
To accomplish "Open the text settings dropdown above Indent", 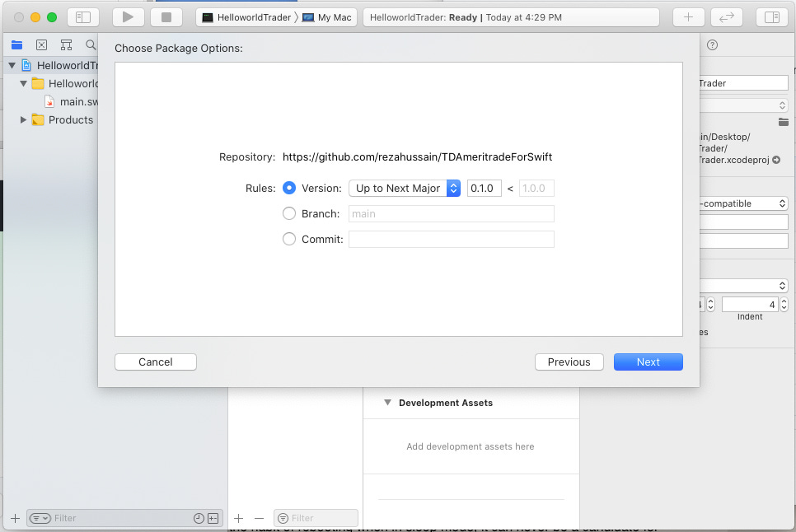I will click(744, 286).
